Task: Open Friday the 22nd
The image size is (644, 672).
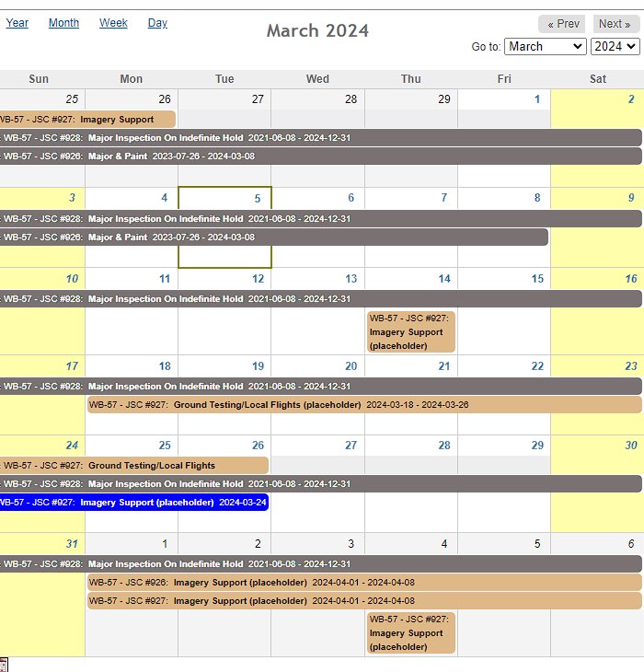Action: tap(537, 366)
